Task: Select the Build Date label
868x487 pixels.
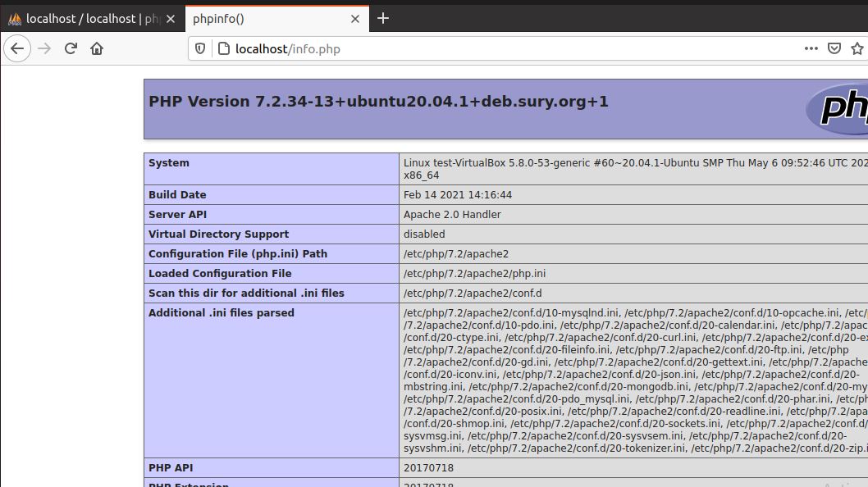Action: point(177,195)
